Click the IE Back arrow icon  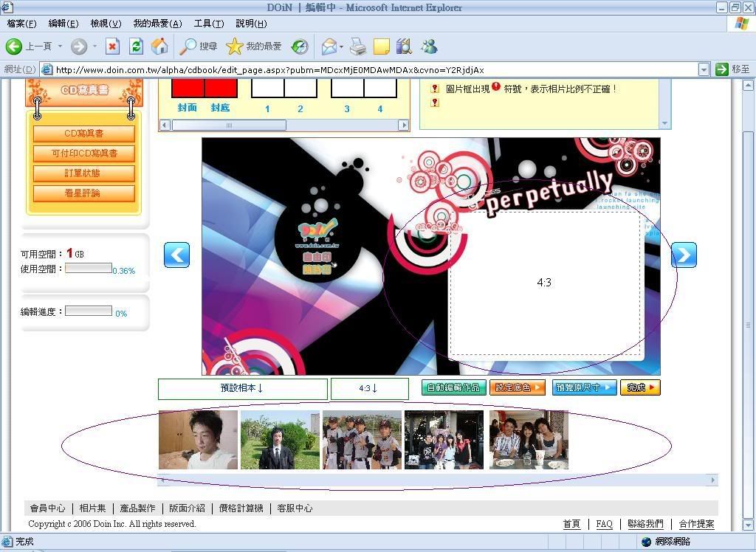(x=14, y=46)
